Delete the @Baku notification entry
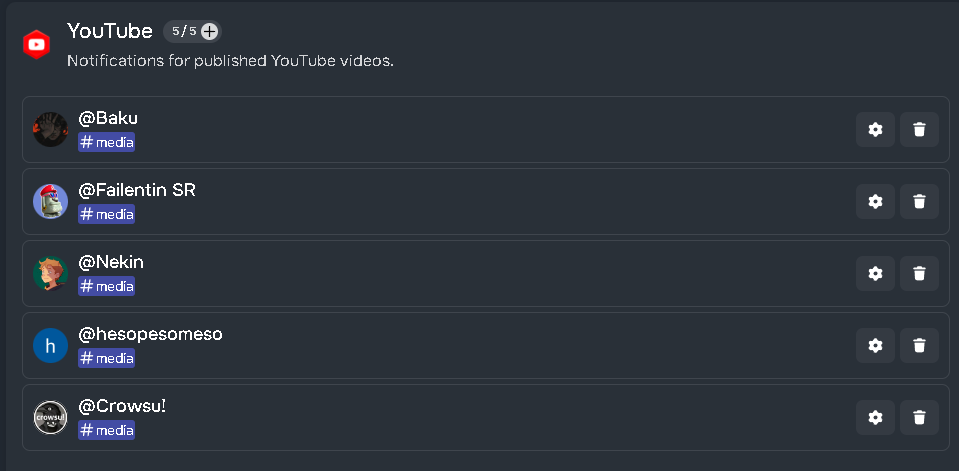959x471 pixels. coord(919,130)
